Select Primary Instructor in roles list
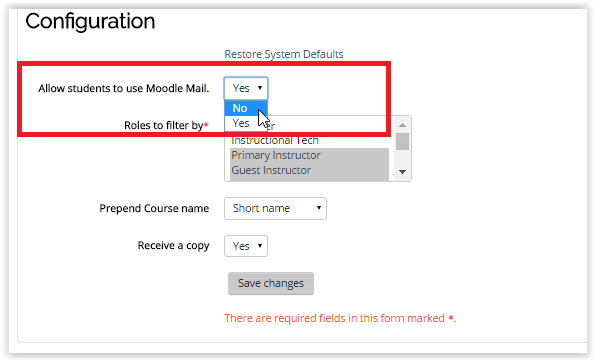Image resolution: width=595 pixels, height=361 pixels. [309, 155]
